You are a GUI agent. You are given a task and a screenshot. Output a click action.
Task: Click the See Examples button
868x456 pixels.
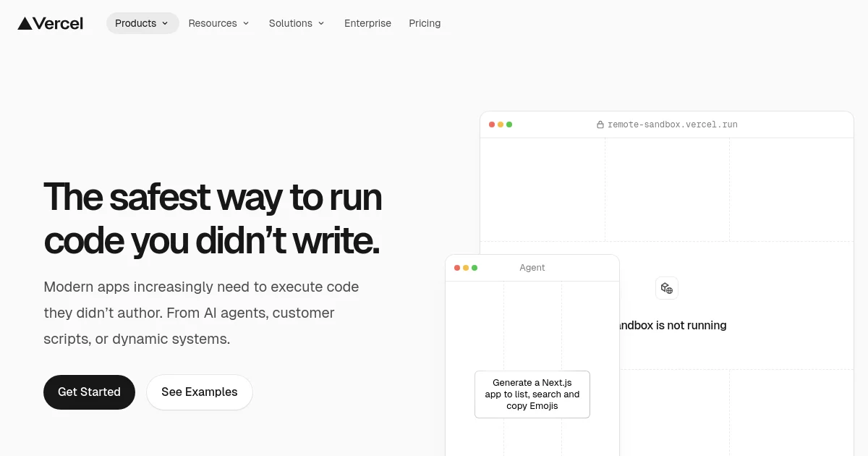click(x=200, y=392)
